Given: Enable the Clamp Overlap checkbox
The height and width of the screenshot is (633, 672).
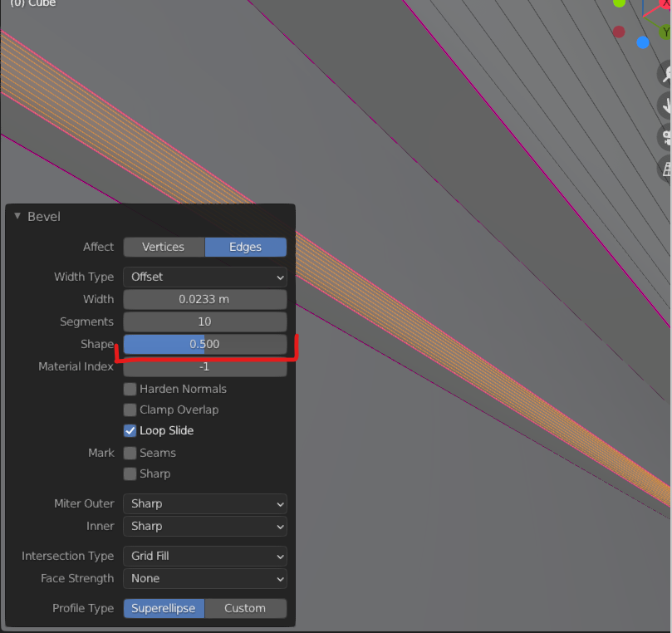Looking at the screenshot, I should (130, 410).
